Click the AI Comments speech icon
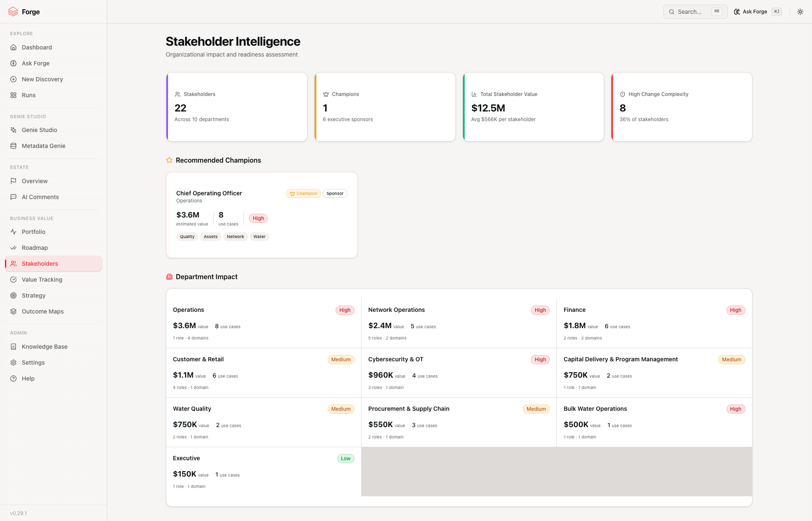 coord(13,197)
